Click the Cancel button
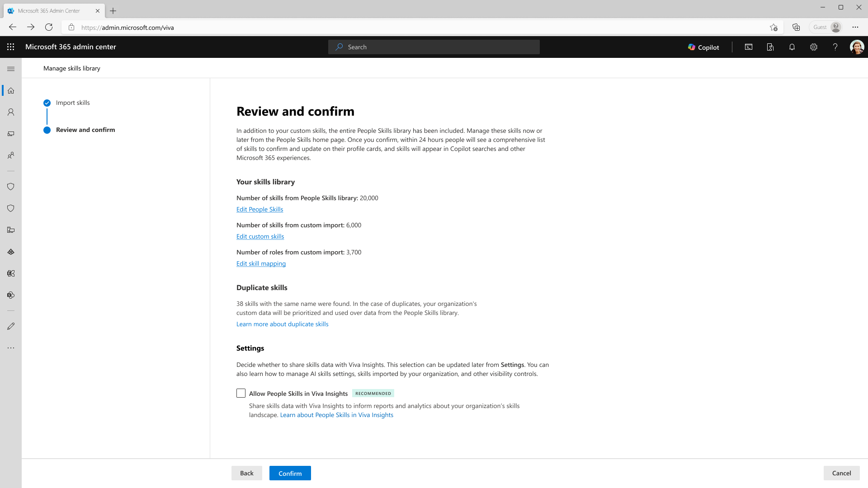The image size is (868, 488). [841, 473]
